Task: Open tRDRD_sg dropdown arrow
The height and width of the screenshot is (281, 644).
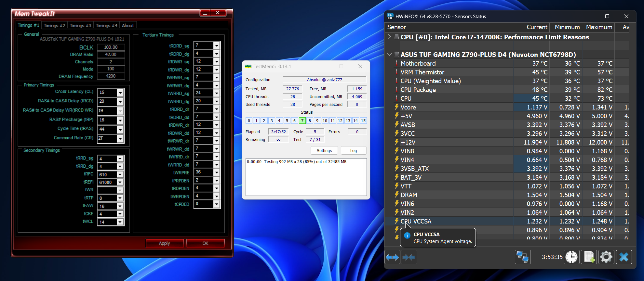Action: pyautogui.click(x=216, y=46)
